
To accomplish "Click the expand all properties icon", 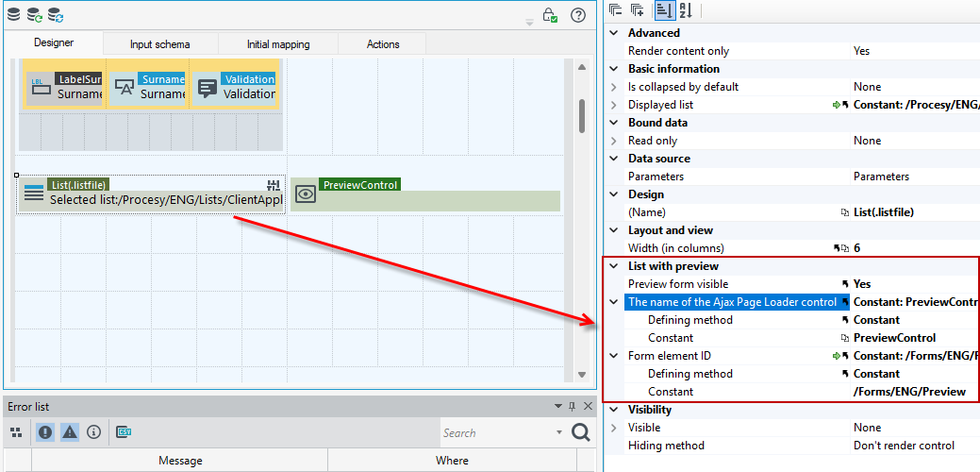I will coord(638,10).
